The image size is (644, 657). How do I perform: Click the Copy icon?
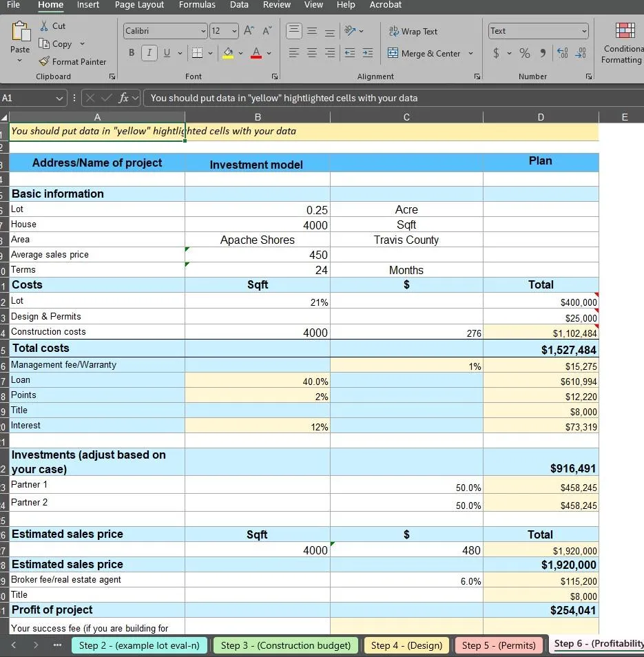pyautogui.click(x=44, y=43)
